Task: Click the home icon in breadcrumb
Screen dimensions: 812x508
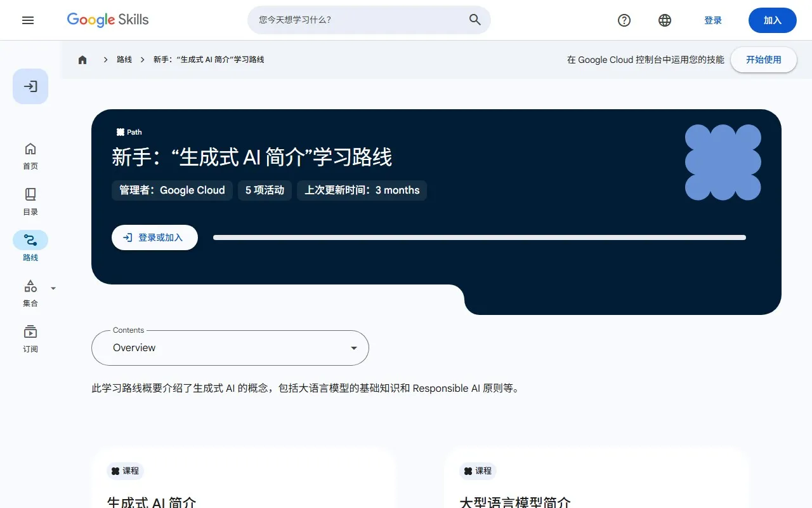Action: [82, 59]
